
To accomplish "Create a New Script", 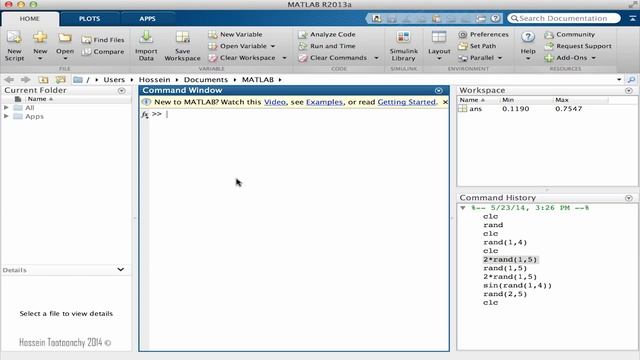I will [14, 46].
